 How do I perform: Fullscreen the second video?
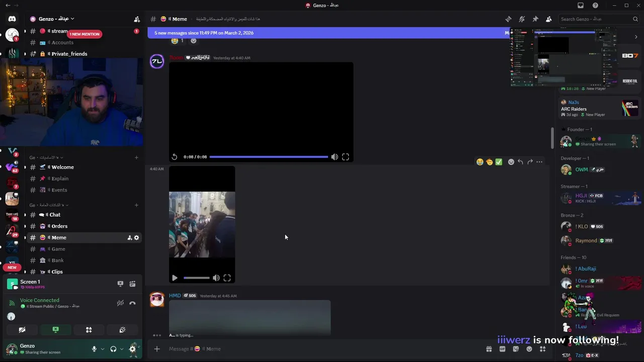pos(227,278)
